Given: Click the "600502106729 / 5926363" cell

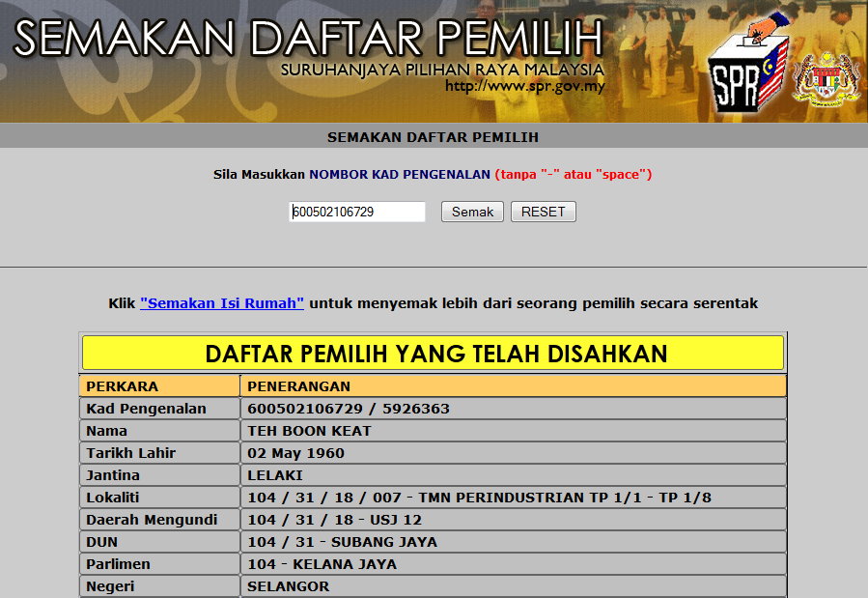Looking at the screenshot, I should 514,409.
